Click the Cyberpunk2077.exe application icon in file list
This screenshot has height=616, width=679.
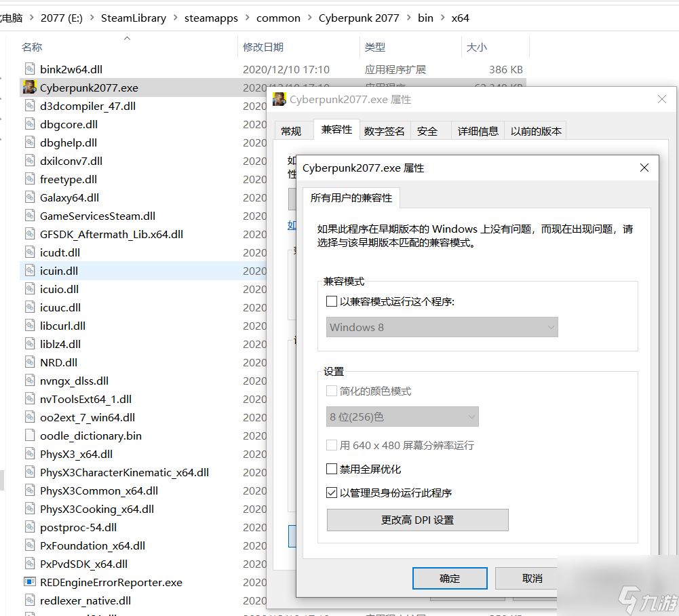click(30, 87)
